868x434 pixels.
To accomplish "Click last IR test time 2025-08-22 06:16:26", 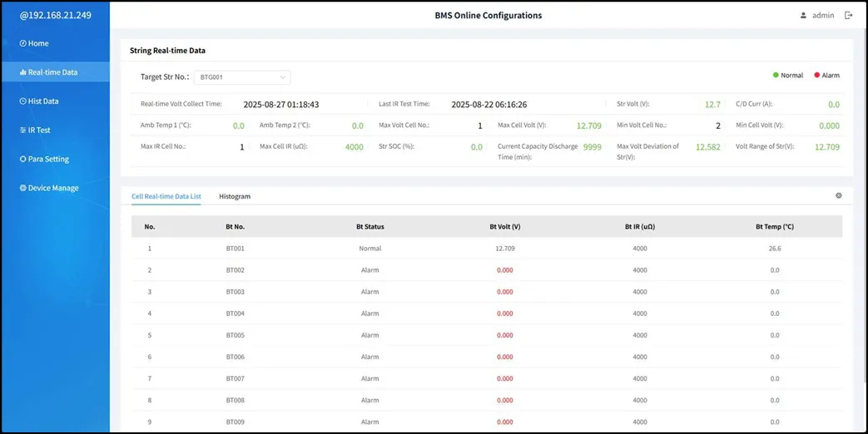I will click(489, 105).
